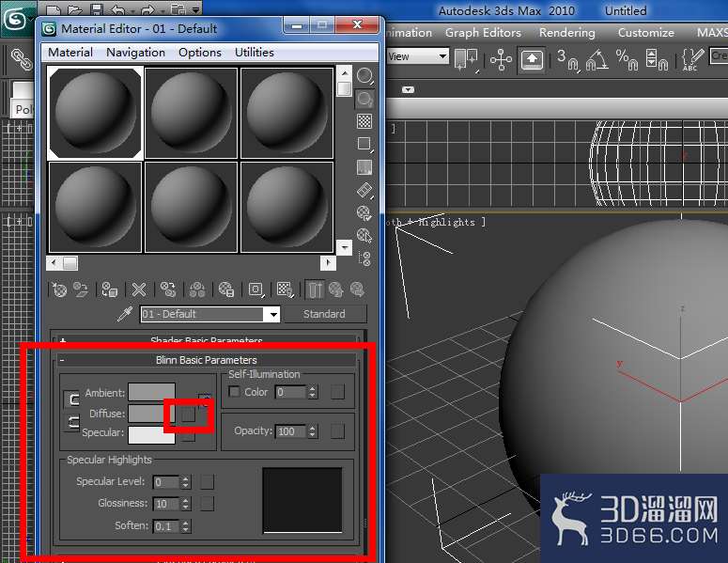728x563 pixels.
Task: Open quick access toolbar customize arrow
Action: click(x=196, y=9)
